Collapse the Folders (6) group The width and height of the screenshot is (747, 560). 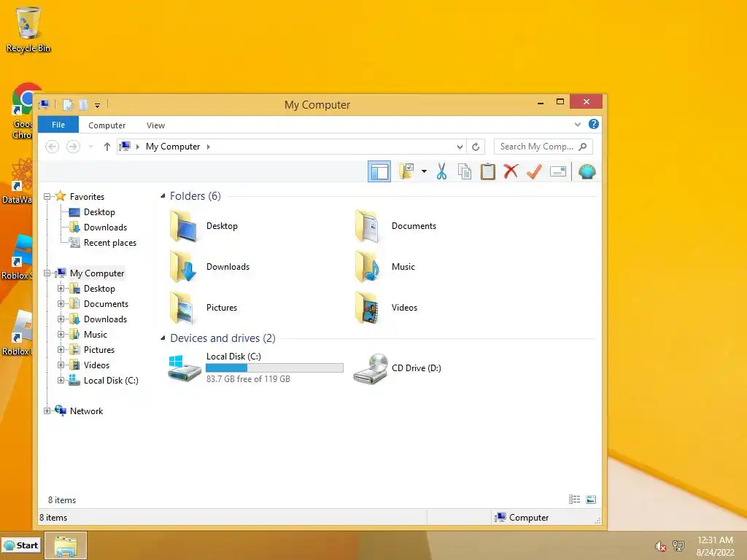(163, 195)
